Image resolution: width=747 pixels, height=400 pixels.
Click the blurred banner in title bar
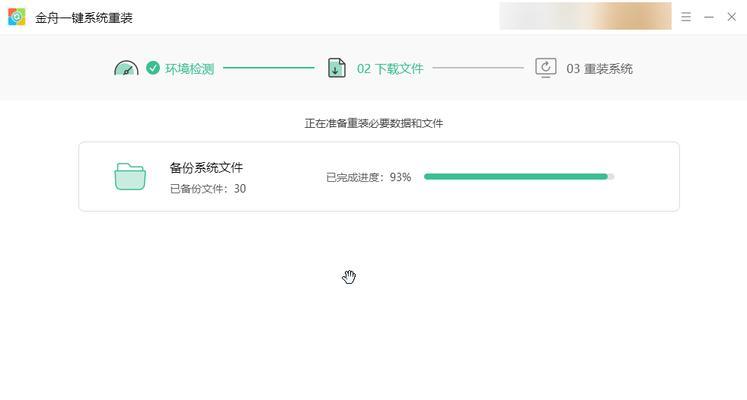pyautogui.click(x=585, y=16)
